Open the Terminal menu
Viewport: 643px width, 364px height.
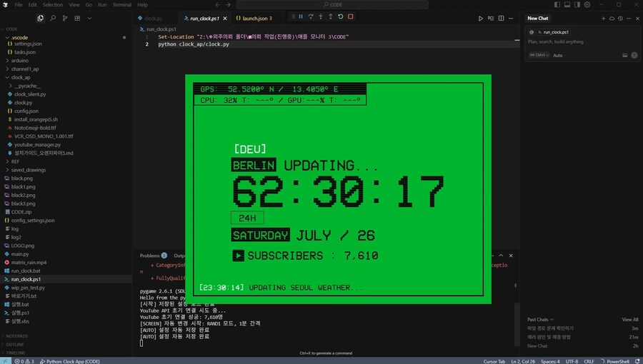pos(121,5)
